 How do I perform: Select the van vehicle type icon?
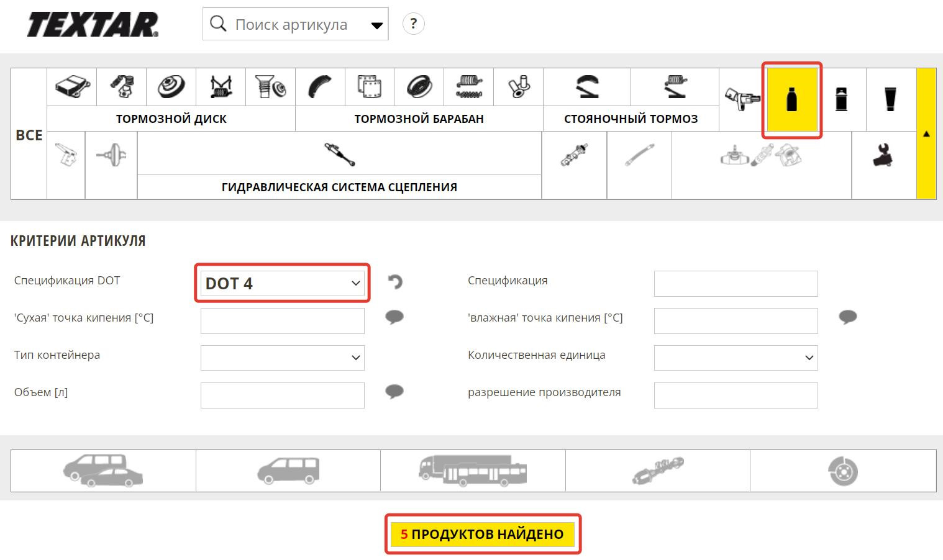288,471
